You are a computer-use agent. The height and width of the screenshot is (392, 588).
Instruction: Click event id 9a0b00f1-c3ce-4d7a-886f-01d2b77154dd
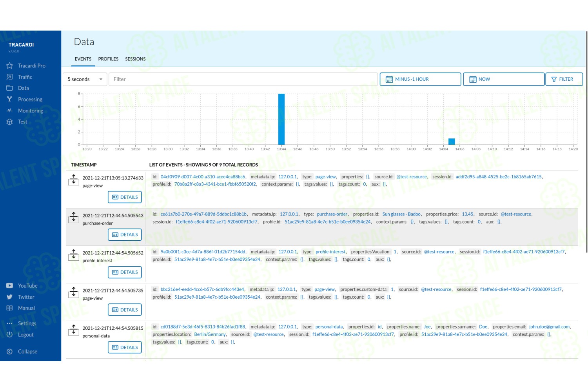(203, 252)
